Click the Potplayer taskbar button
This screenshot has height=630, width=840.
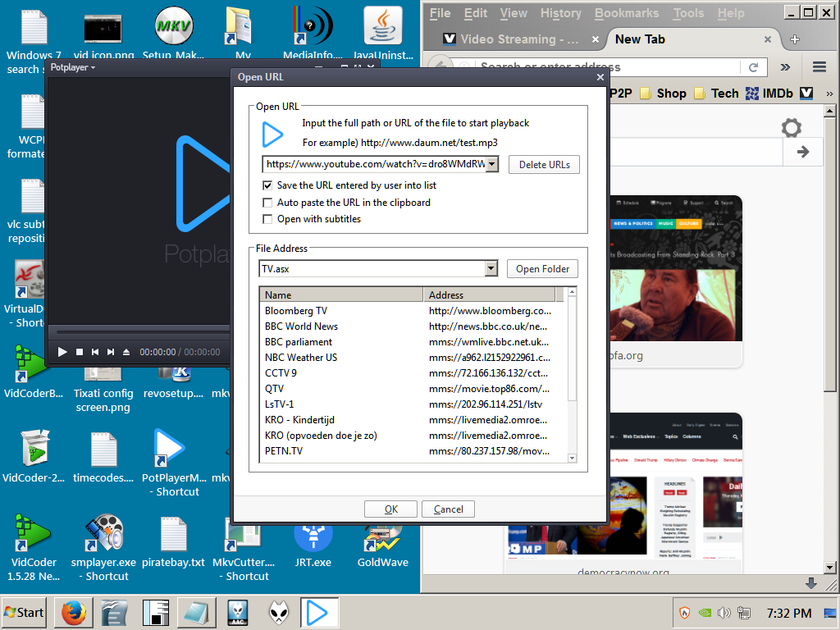(318, 612)
